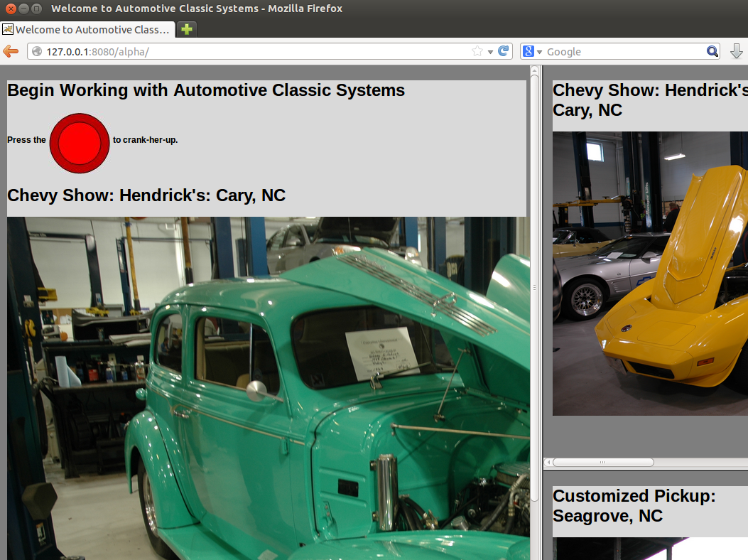Image resolution: width=748 pixels, height=560 pixels.
Task: Bookmark this page with the star icon
Action: click(477, 51)
